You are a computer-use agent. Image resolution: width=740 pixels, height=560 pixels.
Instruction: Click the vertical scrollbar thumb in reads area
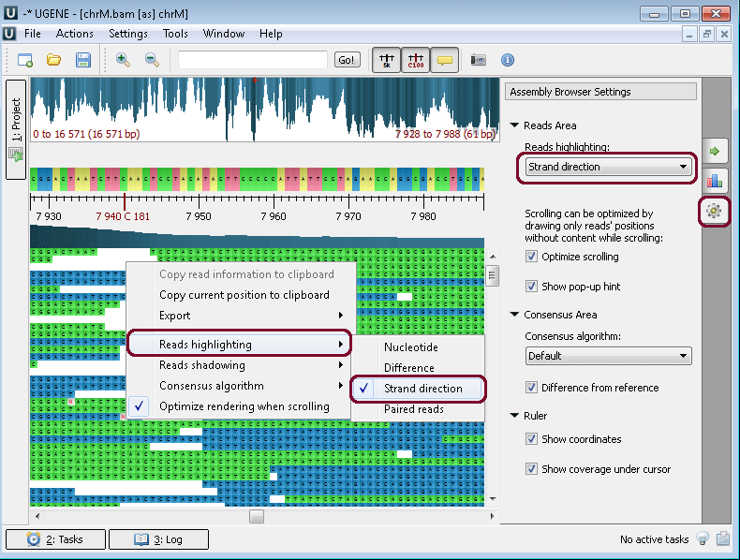[x=492, y=274]
